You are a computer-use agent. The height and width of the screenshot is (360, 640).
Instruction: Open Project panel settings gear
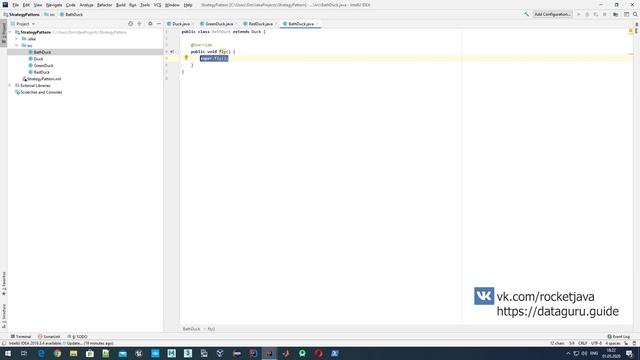coord(150,24)
